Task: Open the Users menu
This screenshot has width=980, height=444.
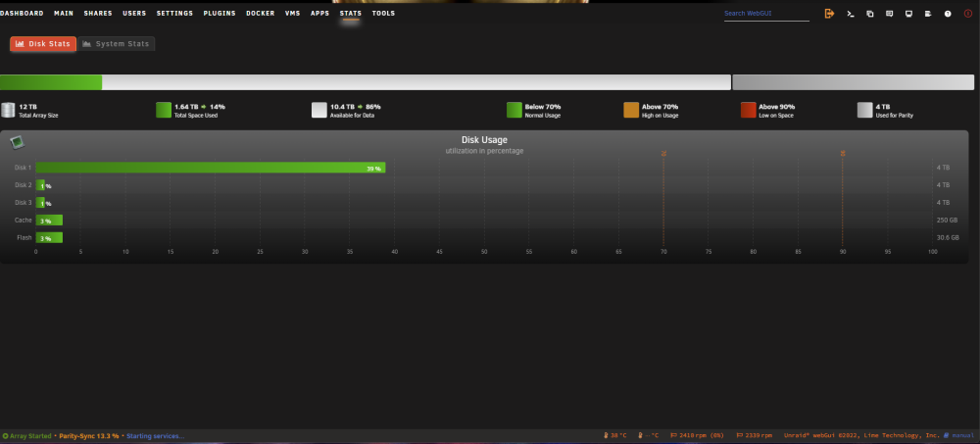Action: (x=134, y=13)
